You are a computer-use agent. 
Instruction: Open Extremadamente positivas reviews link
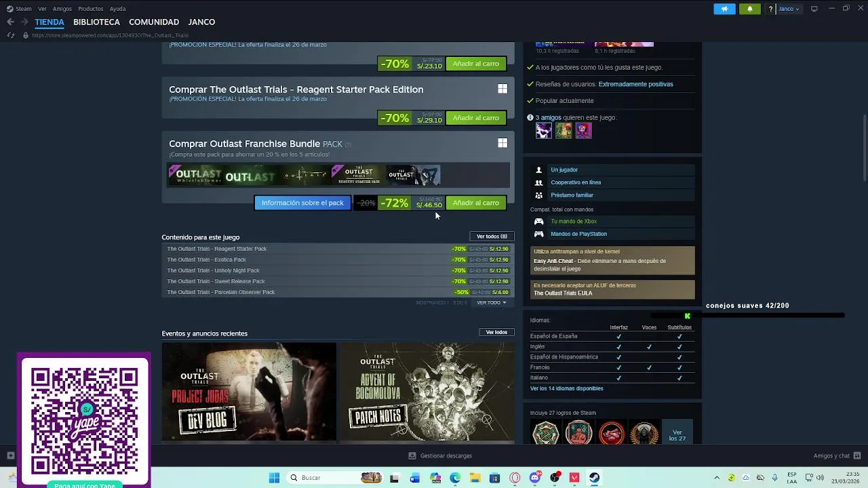click(635, 84)
